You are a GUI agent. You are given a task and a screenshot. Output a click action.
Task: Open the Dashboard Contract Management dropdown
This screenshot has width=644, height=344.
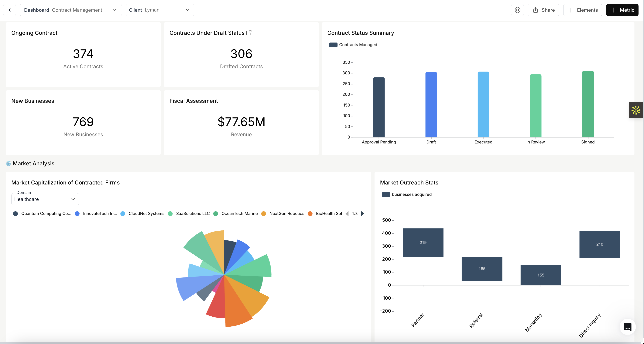[x=71, y=10]
